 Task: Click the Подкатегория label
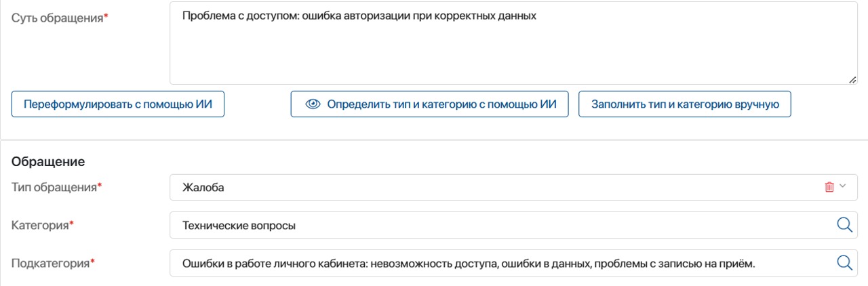click(x=51, y=263)
